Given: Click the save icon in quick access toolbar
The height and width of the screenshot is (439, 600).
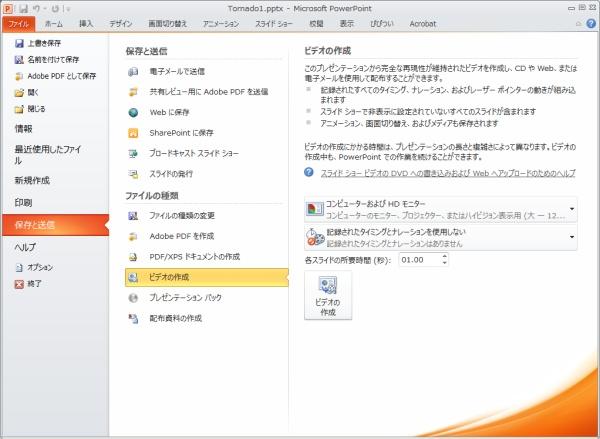Looking at the screenshot, I should click(x=23, y=8).
